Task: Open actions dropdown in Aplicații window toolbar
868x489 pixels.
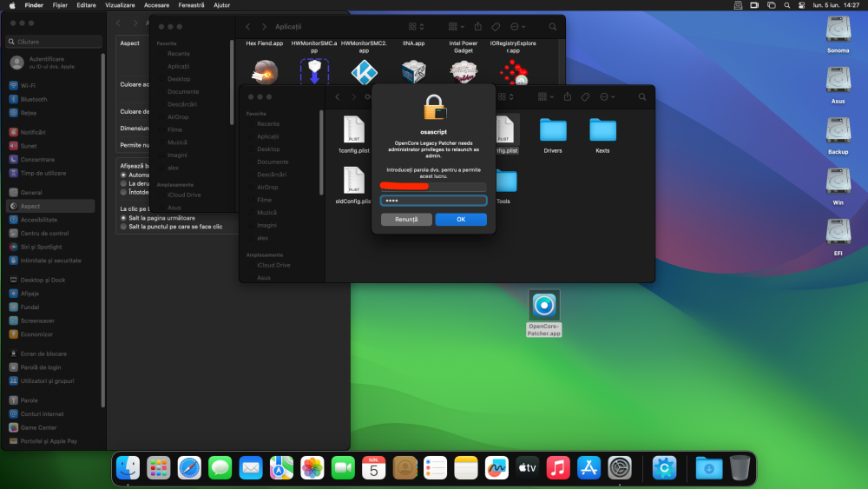Action: [517, 27]
